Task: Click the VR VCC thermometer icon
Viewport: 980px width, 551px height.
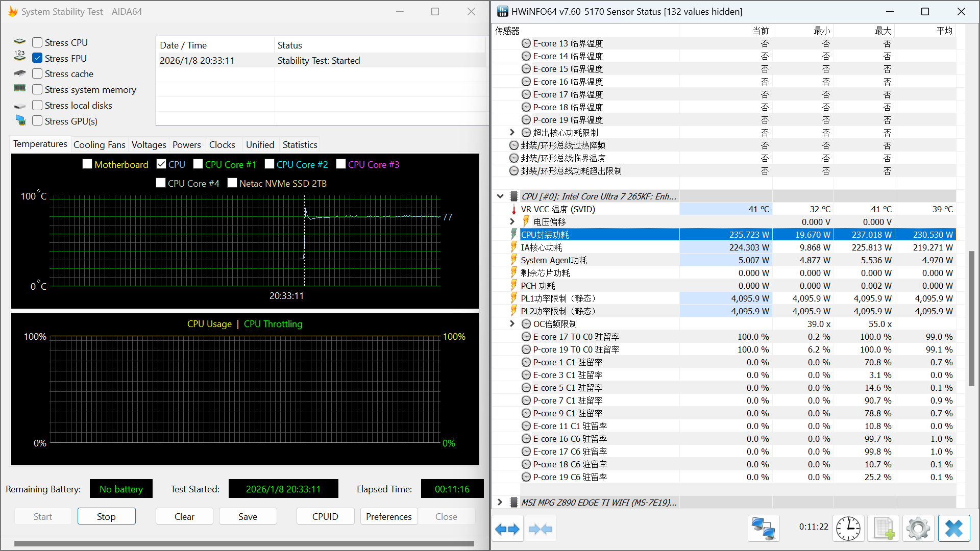Action: pos(513,210)
